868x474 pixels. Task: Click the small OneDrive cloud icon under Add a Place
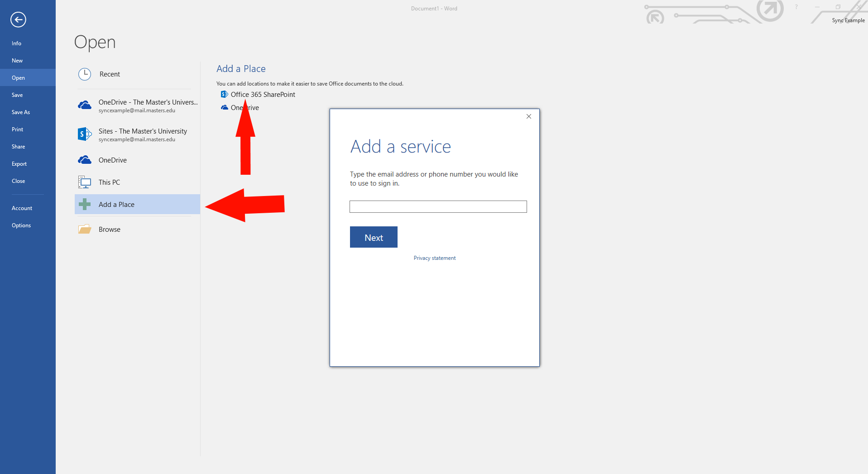pos(224,107)
